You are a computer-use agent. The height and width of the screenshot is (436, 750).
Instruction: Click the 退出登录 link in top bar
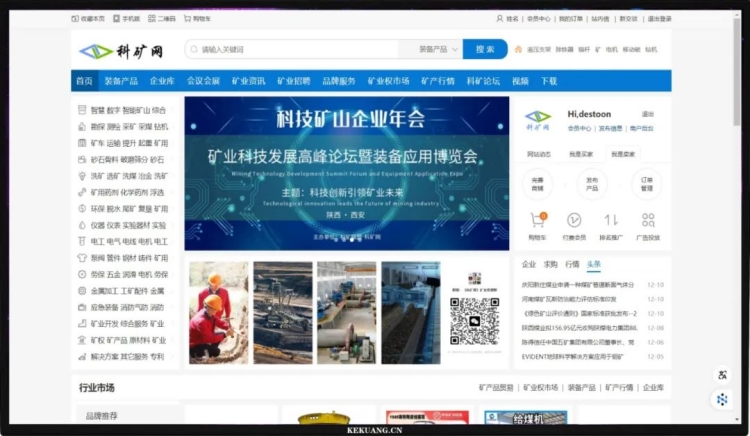(659, 18)
